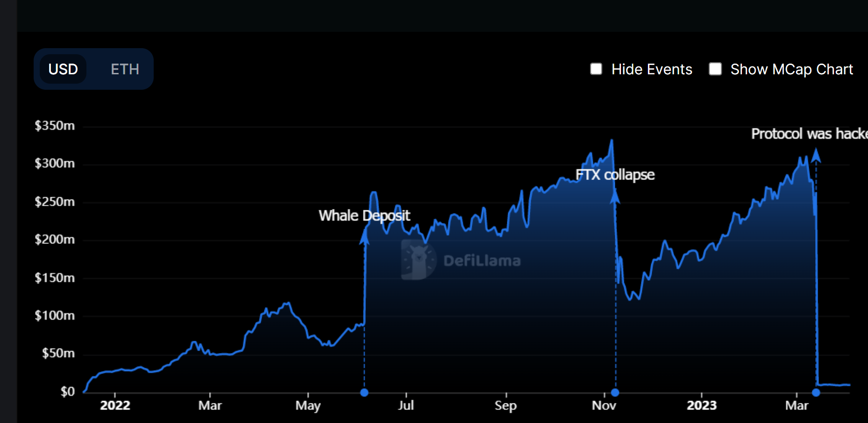
Task: Tick the Hide Events checkbox
Action: pyautogui.click(x=596, y=69)
